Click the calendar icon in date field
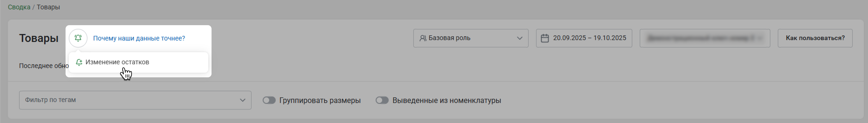 (x=544, y=38)
